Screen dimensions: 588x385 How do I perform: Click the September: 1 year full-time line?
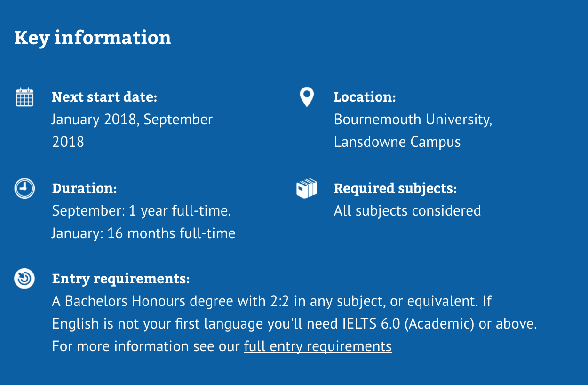(142, 211)
